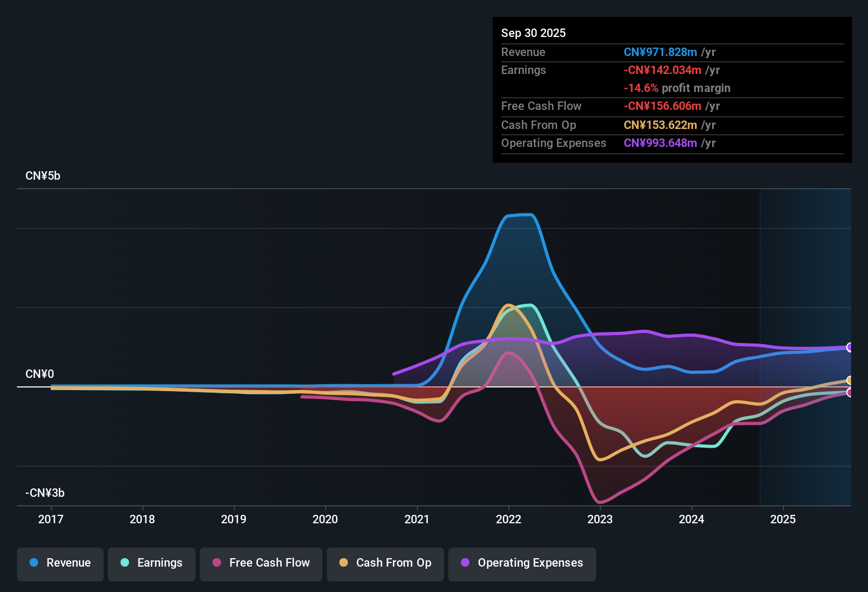The image size is (868, 592).
Task: Click the teal Earnings legend dot
Action: pos(125,563)
